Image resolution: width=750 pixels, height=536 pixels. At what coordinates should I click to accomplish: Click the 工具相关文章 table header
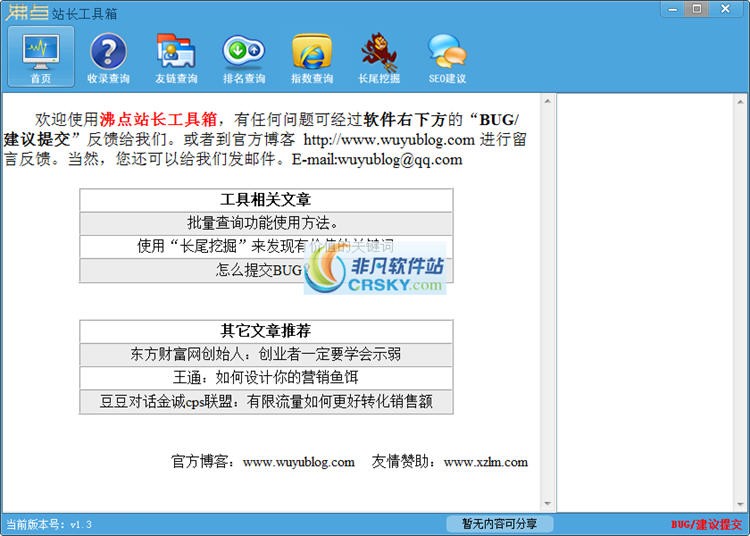266,200
